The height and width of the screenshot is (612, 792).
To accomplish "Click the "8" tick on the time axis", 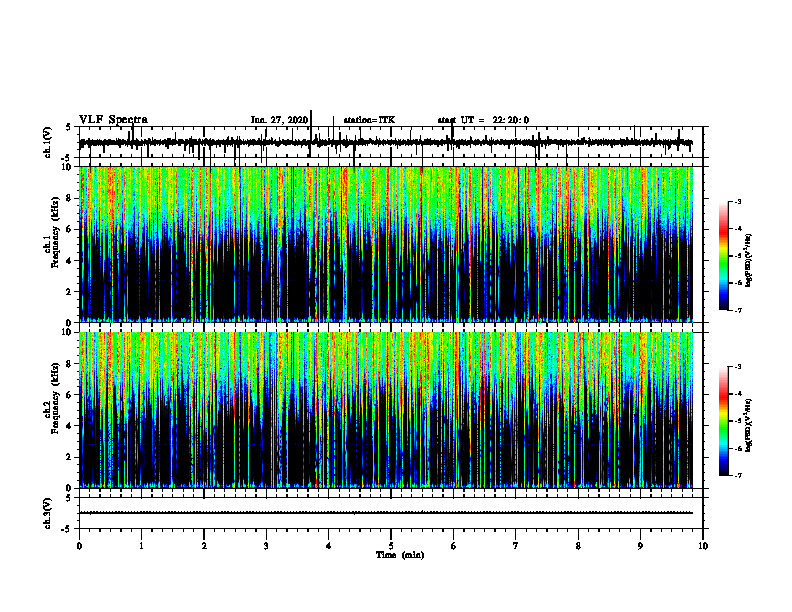I will pos(578,546).
